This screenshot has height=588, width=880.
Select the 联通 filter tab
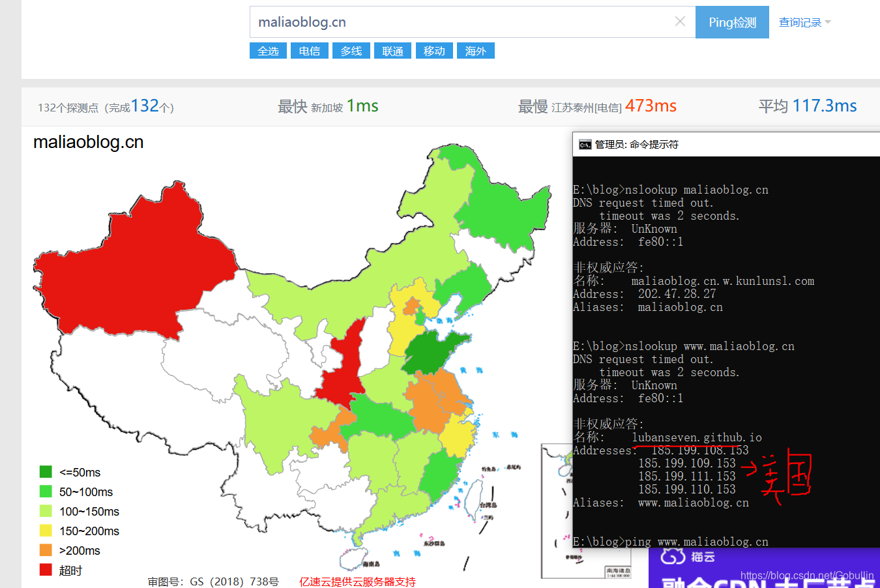392,51
